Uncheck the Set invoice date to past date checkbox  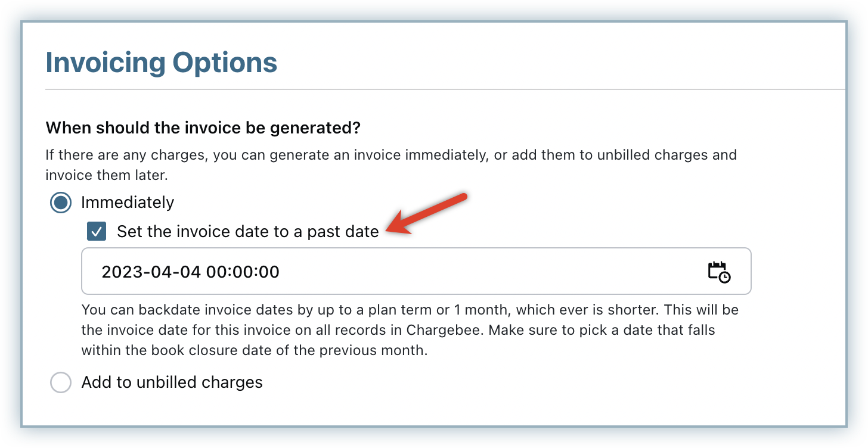[x=97, y=232]
